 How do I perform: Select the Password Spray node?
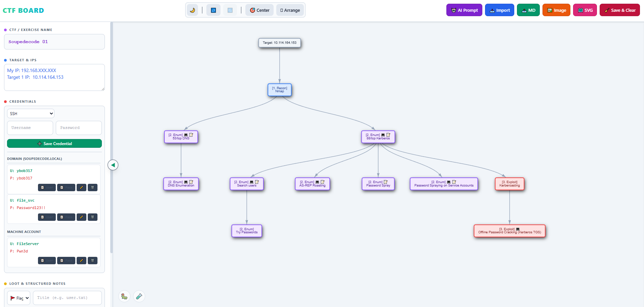click(x=378, y=184)
